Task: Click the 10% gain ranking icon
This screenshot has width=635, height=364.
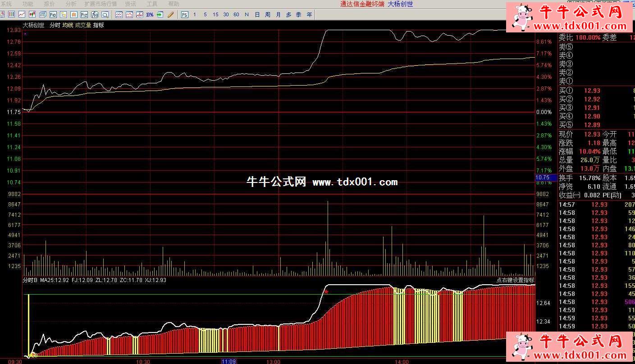Action: pos(150,14)
